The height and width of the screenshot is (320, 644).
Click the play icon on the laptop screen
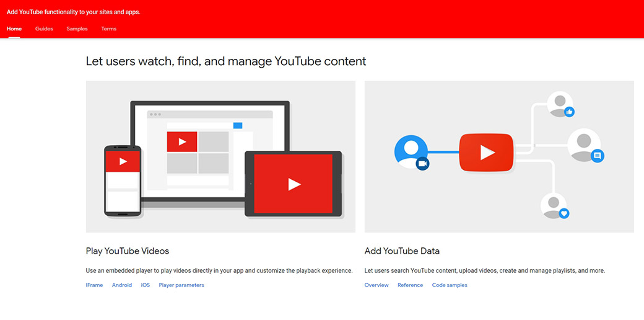tap(182, 142)
